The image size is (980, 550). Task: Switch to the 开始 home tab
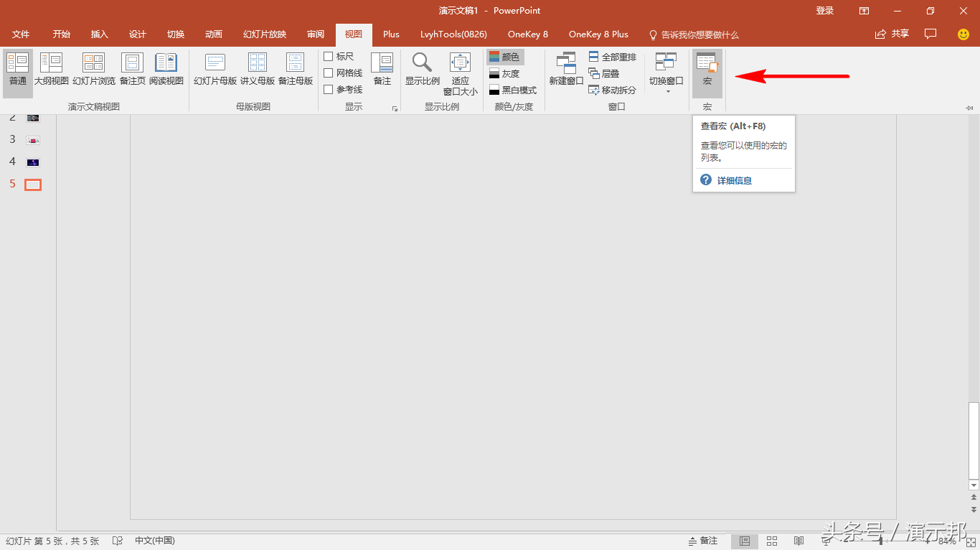pos(62,34)
